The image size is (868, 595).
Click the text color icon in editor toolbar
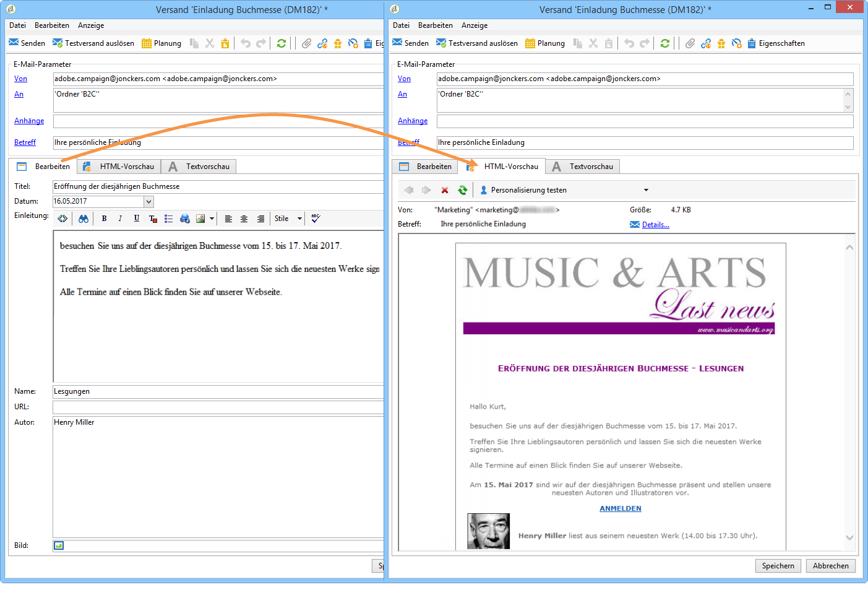pyautogui.click(x=153, y=219)
